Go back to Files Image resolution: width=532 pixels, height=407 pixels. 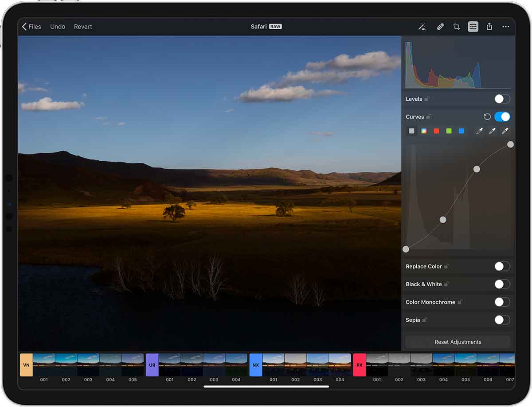point(31,27)
